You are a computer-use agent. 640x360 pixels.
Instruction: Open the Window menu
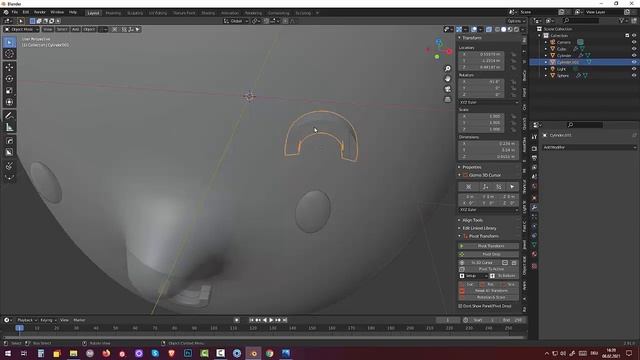pos(57,12)
